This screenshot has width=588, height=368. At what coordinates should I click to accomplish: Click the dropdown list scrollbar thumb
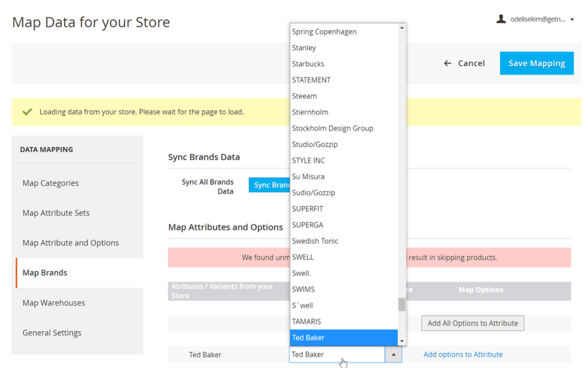401,305
